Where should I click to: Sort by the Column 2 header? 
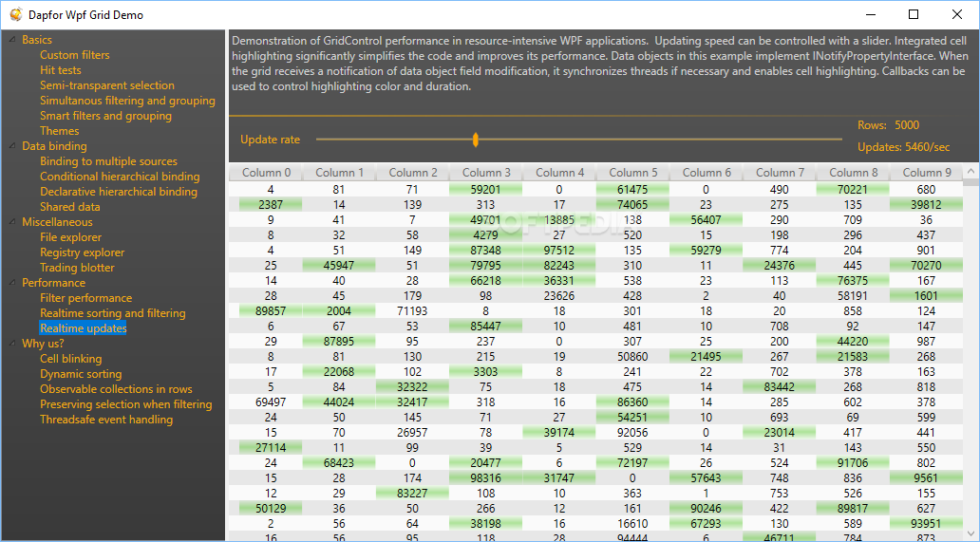point(412,173)
